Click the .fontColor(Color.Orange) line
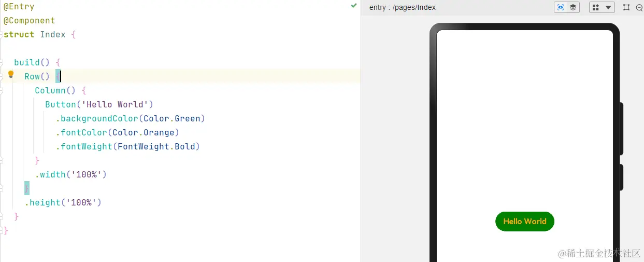Screen dimensions: 644x262 pos(118,132)
